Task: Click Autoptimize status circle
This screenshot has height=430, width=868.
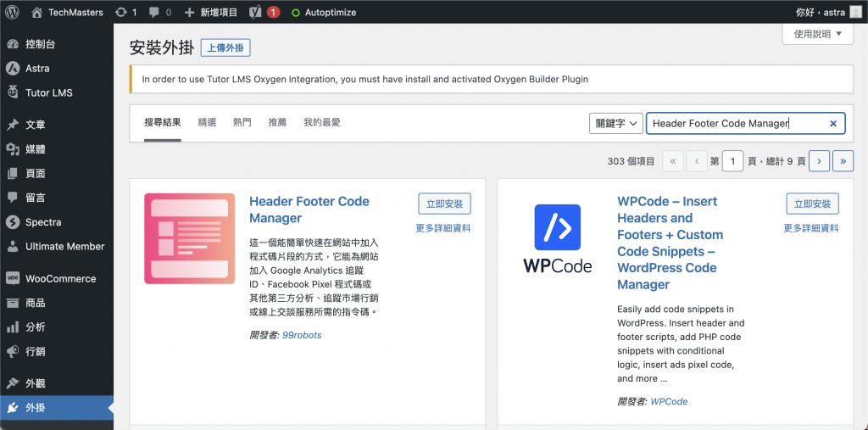Action: click(x=296, y=12)
